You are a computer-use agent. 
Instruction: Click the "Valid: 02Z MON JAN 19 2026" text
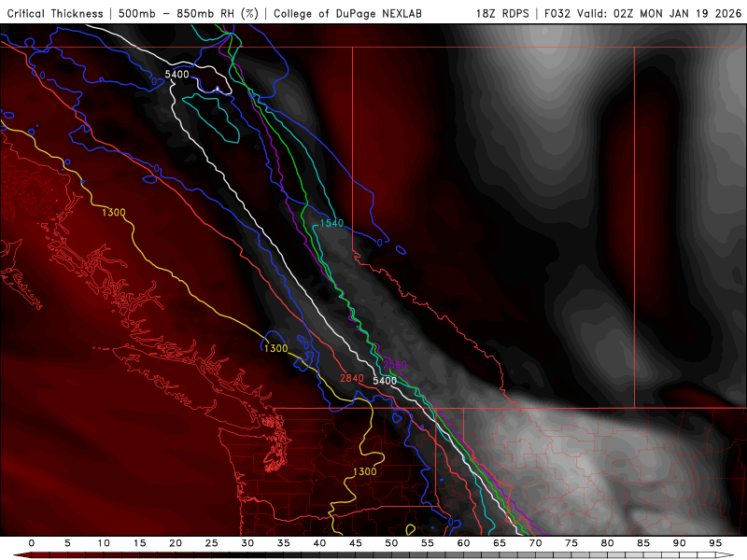coord(659,13)
